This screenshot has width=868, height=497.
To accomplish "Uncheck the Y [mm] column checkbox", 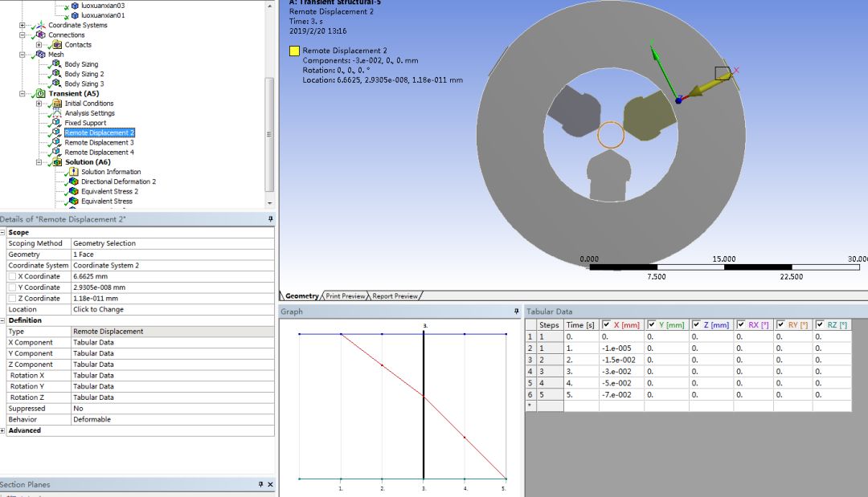I will [652, 324].
